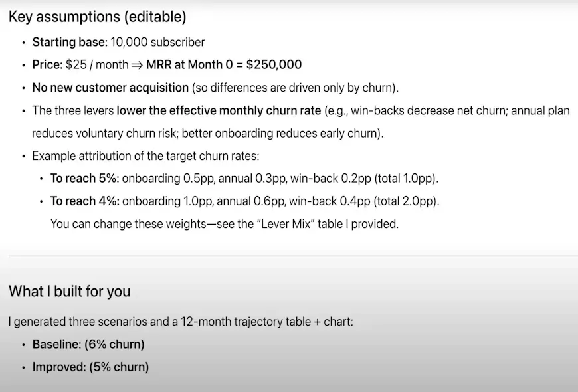Click 'No new customer acquisition' bold text
Screen dimensions: 578x392
[x=110, y=88]
